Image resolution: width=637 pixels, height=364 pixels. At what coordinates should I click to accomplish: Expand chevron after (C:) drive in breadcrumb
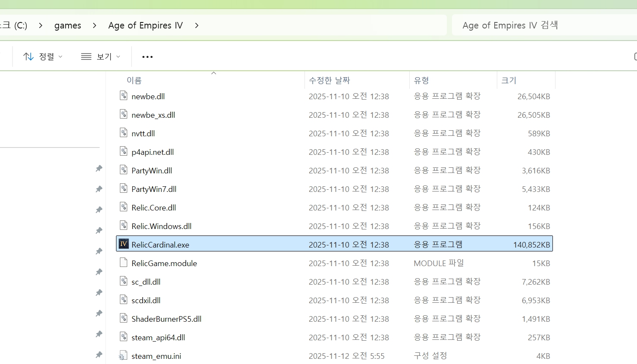tap(41, 25)
